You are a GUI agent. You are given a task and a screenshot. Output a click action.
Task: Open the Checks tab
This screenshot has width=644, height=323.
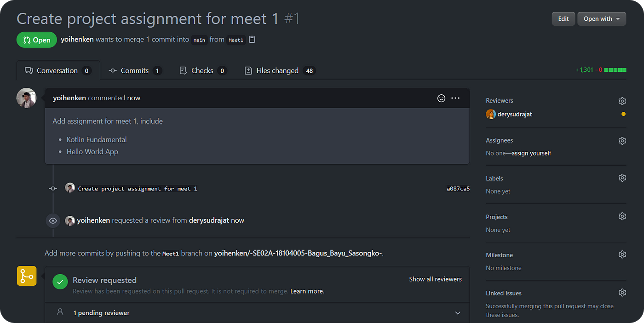coord(203,70)
